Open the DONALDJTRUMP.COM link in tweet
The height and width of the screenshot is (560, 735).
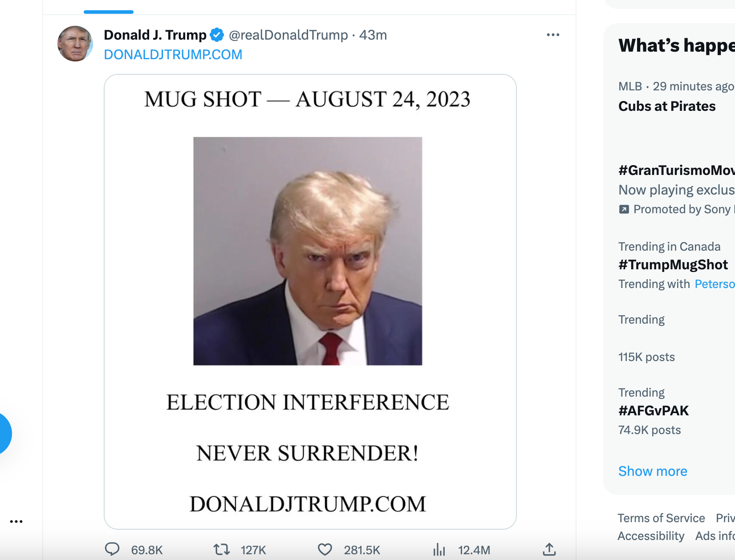pyautogui.click(x=173, y=54)
